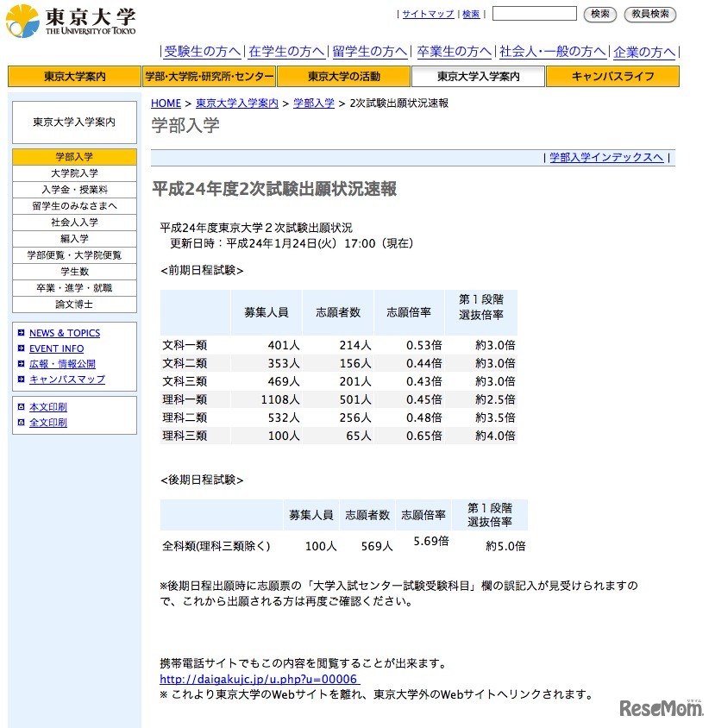The height and width of the screenshot is (728, 715).
Task: Click the arrow icon beside NEWS & TOPICS
Action: point(21,333)
